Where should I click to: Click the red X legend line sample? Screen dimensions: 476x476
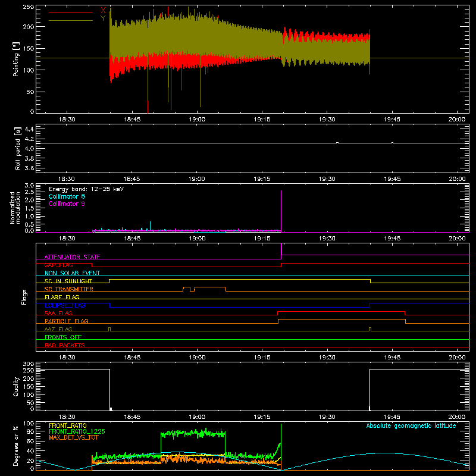(x=71, y=12)
